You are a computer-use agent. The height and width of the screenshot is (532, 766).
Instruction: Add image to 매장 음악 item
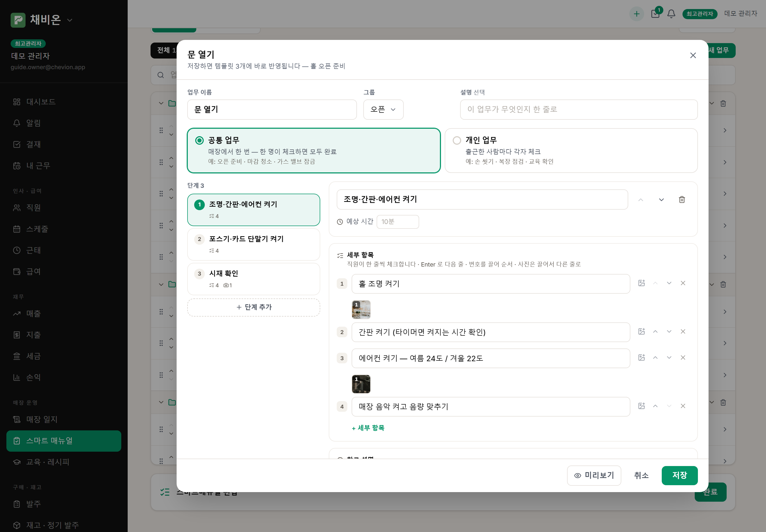[641, 406]
